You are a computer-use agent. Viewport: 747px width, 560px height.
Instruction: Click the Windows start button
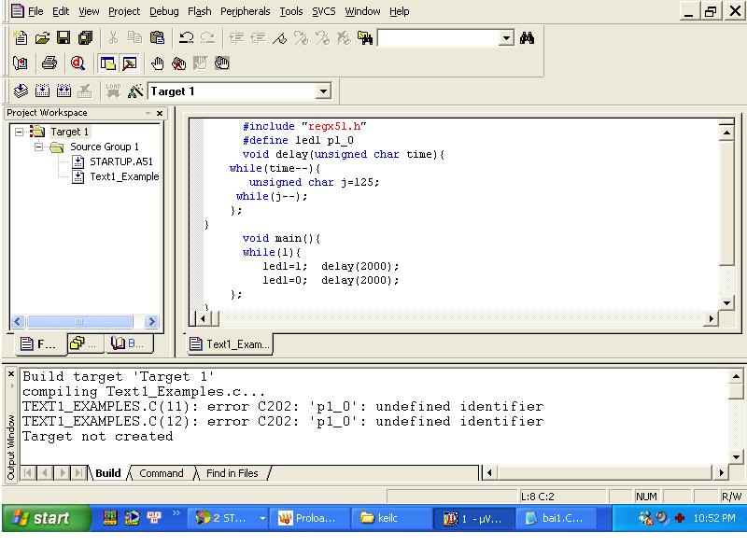point(45,518)
